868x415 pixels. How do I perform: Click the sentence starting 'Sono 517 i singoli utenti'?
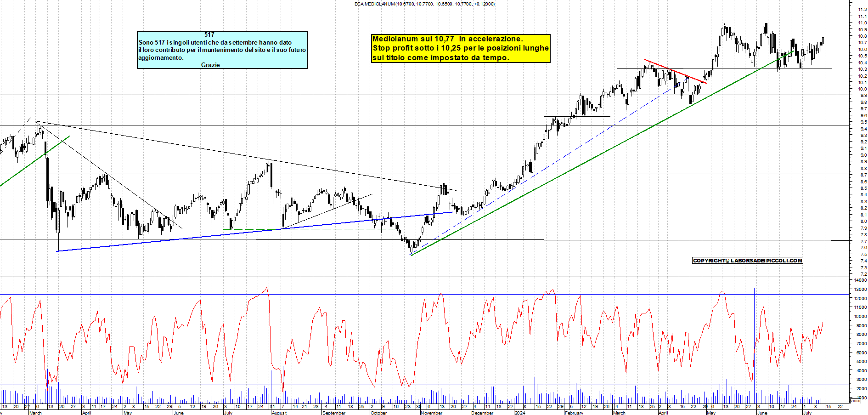tap(215, 42)
